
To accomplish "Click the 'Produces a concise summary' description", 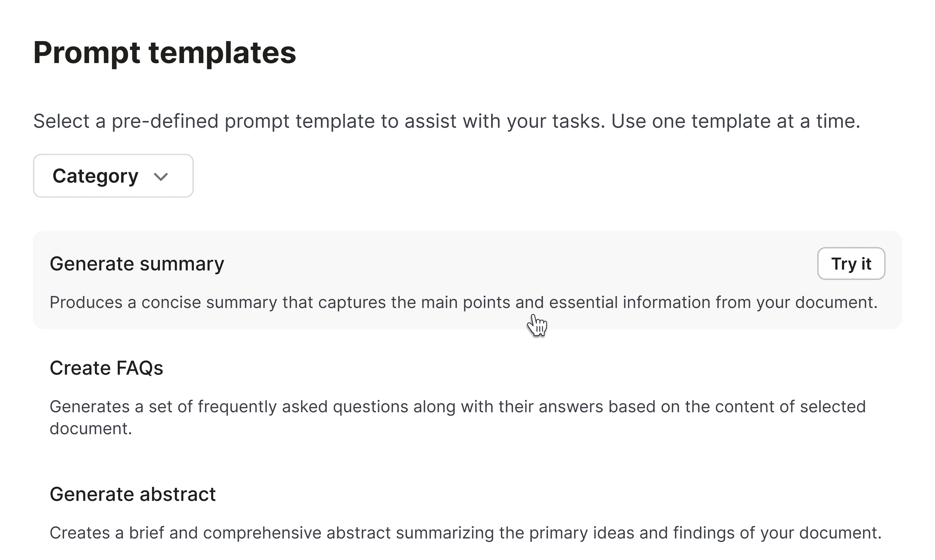I will 464,302.
